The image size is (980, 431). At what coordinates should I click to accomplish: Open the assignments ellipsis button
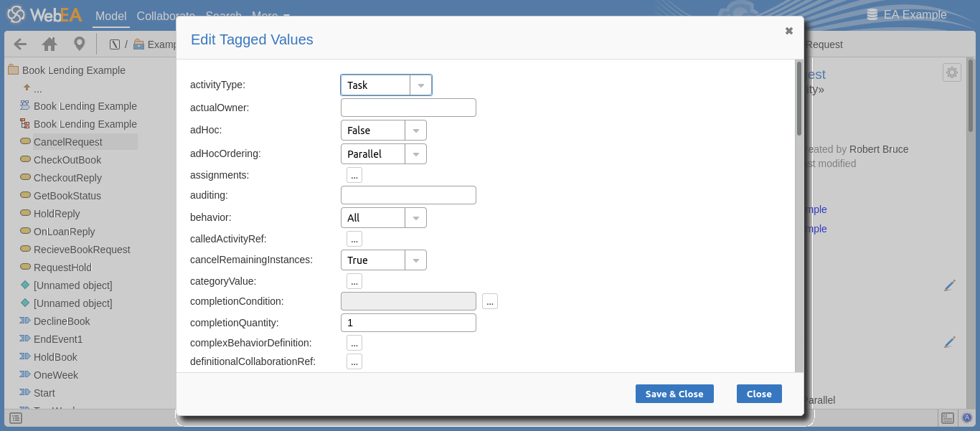click(x=354, y=175)
